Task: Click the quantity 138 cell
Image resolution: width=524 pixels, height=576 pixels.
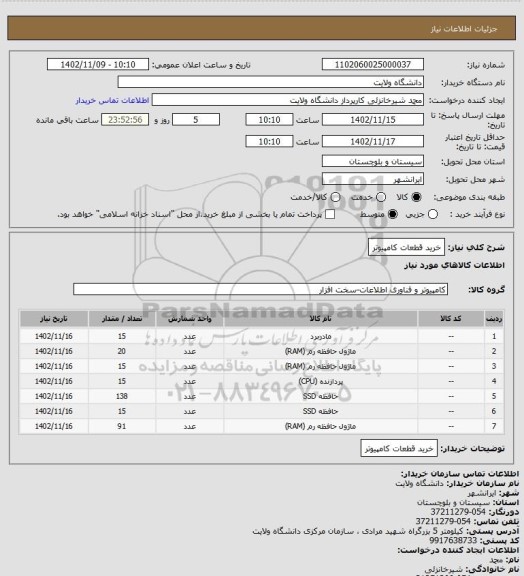Action: pos(122,396)
